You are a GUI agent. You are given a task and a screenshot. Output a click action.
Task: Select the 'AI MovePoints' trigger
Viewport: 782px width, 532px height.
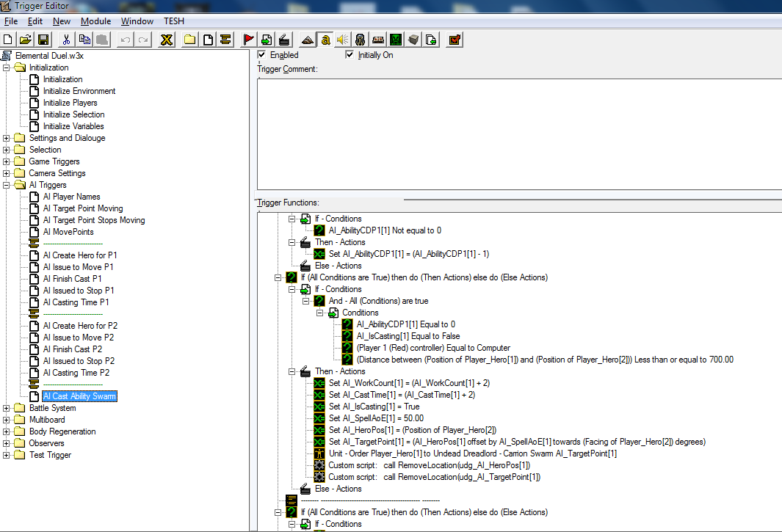click(x=68, y=232)
